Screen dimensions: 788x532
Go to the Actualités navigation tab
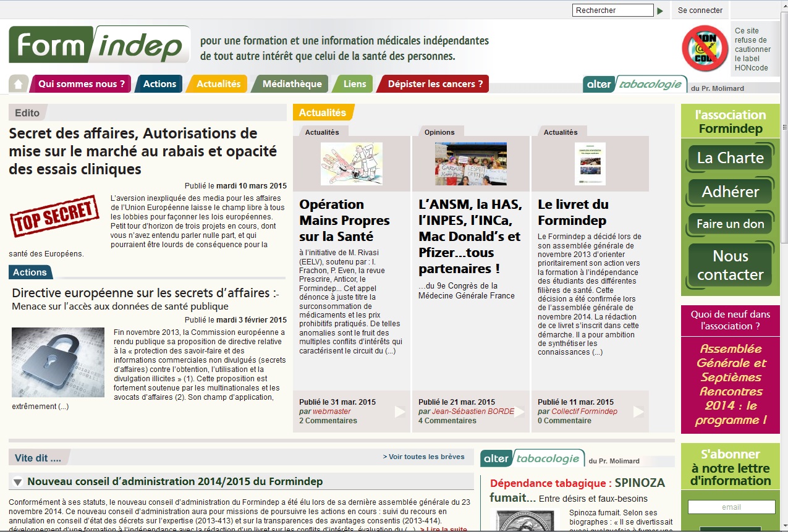[218, 84]
